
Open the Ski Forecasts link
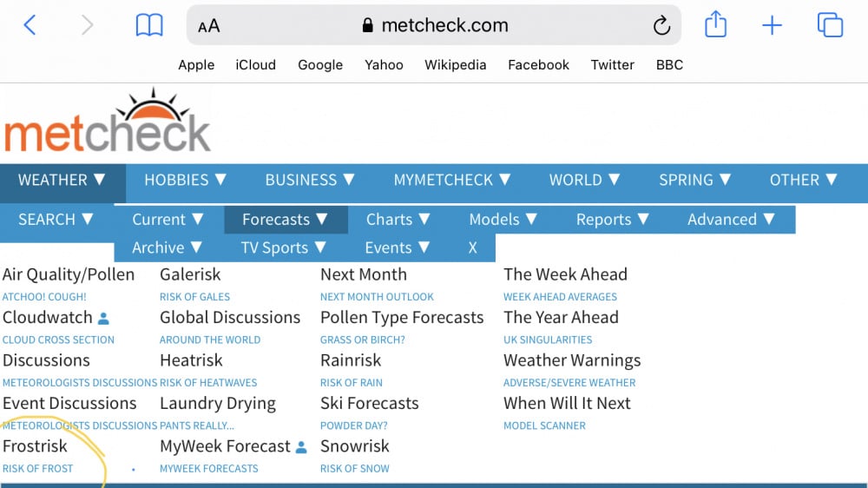pyautogui.click(x=369, y=403)
